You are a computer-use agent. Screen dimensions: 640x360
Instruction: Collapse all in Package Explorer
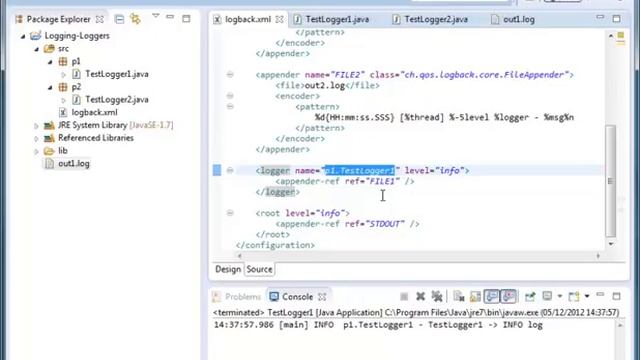[x=119, y=19]
